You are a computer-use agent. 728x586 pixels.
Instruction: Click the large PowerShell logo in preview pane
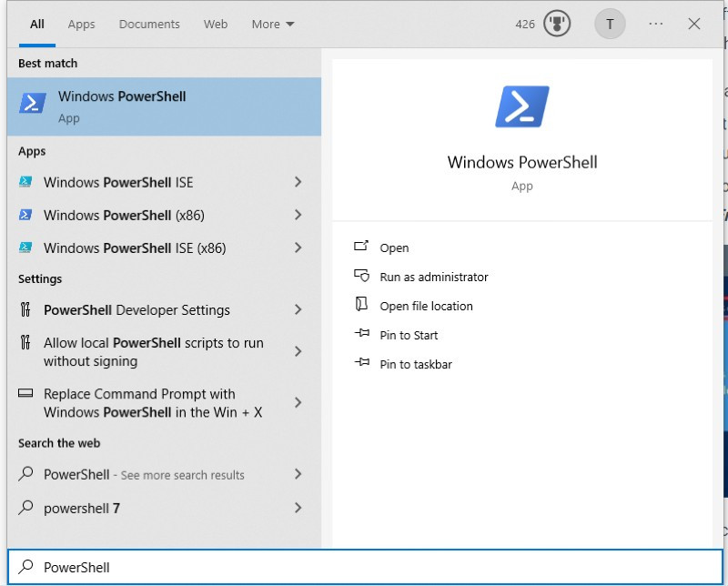point(521,106)
